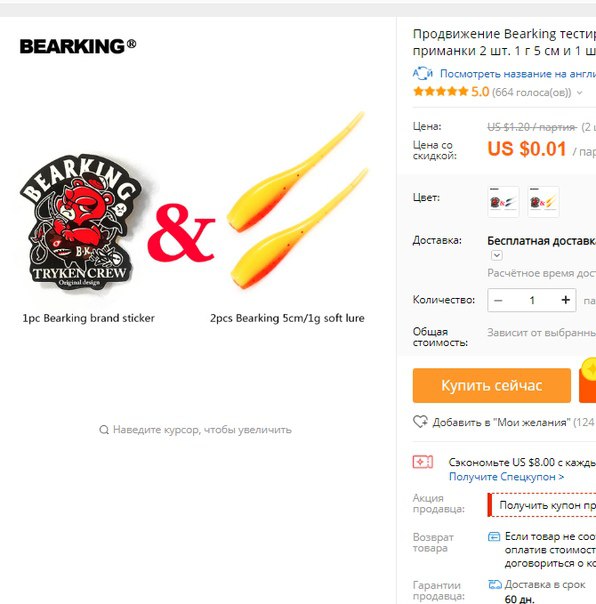Select the yellow lure color variant

(x=543, y=202)
